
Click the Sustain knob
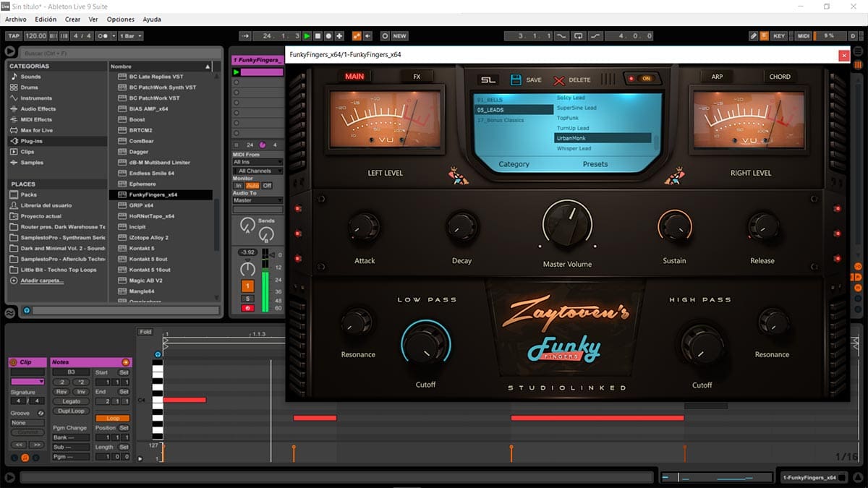pyautogui.click(x=674, y=227)
